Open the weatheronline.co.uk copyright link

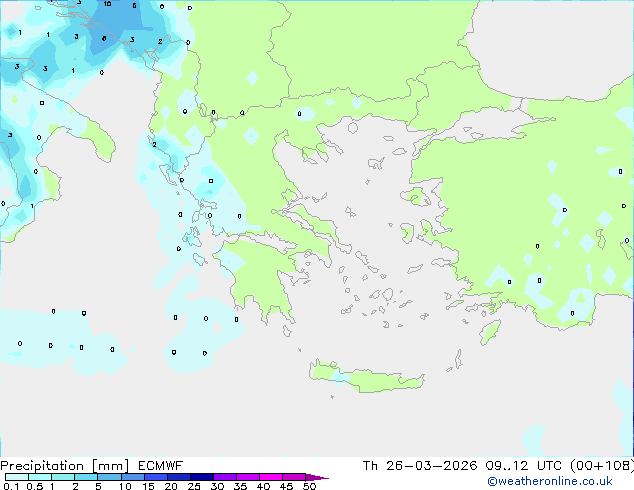point(550,481)
